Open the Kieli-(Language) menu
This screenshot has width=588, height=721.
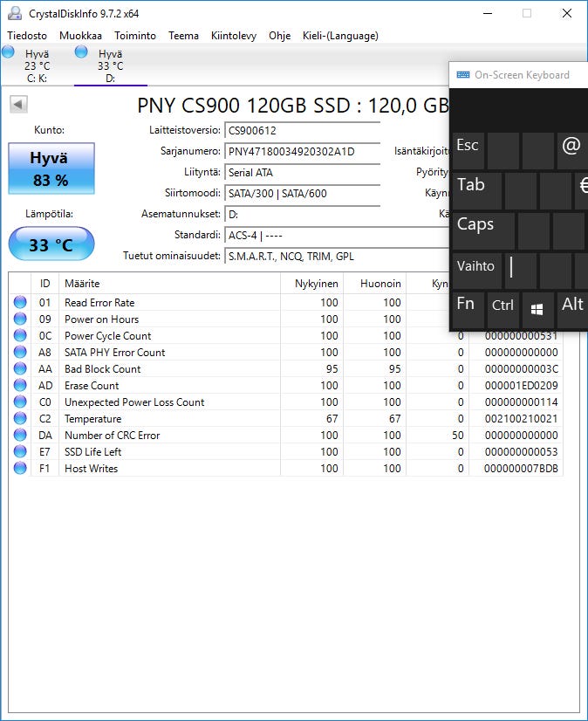click(x=340, y=36)
